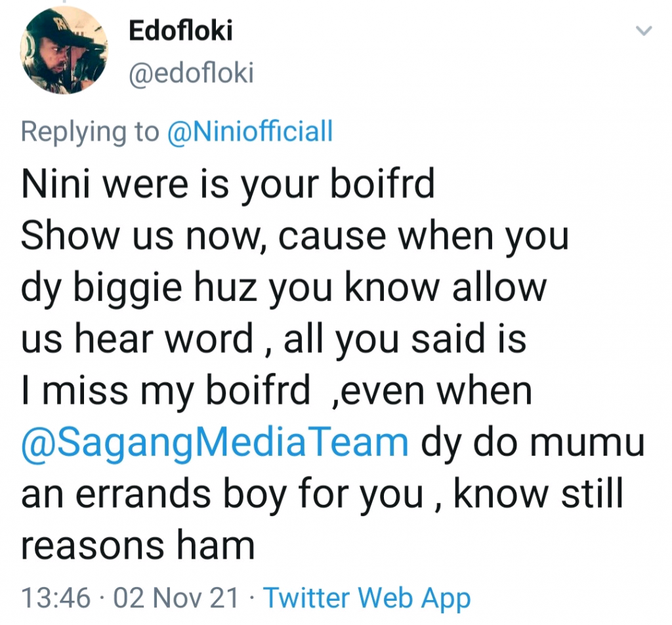Open the @Niniofficiall profile link
This screenshot has height=625, width=672.
[x=250, y=132]
